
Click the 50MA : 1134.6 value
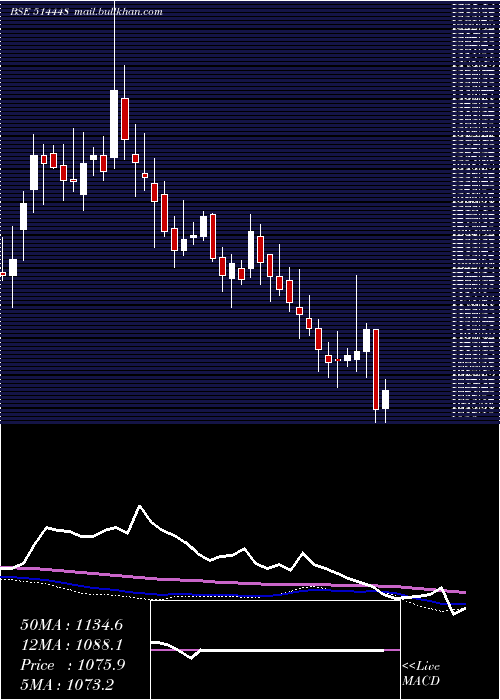71,625
